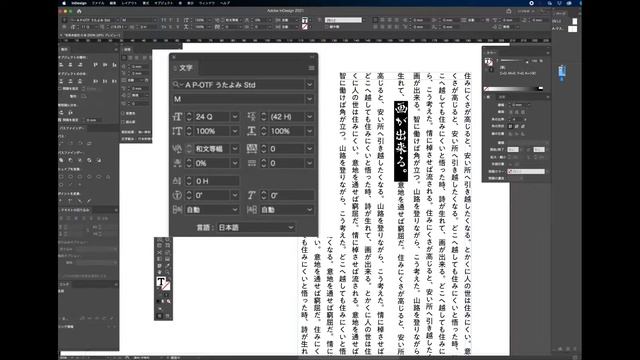Open the 編集 menu
Viewport: 640px width, 360px height.
point(113,3)
